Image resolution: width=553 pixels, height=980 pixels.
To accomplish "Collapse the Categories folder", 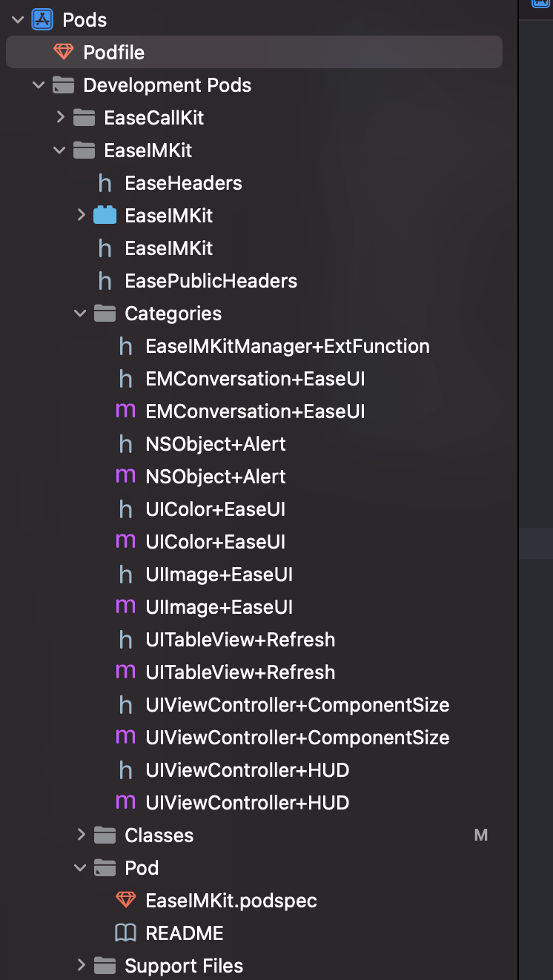I will click(81, 314).
